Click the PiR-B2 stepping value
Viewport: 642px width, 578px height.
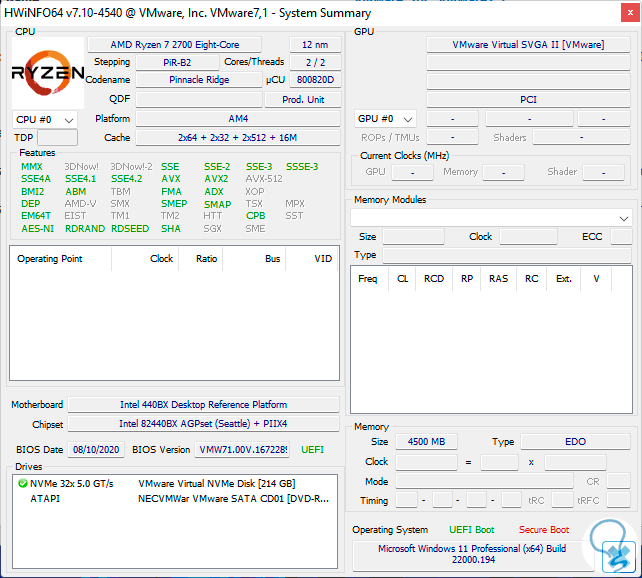coord(177,63)
